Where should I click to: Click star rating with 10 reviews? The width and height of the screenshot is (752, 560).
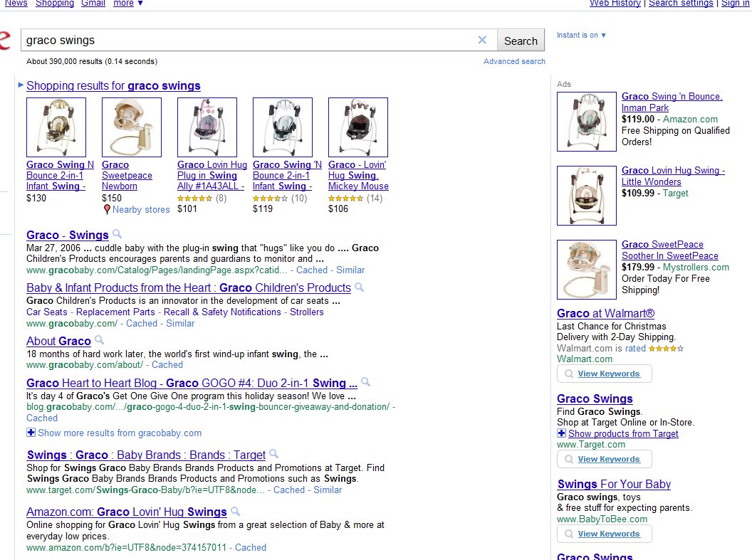tap(270, 198)
